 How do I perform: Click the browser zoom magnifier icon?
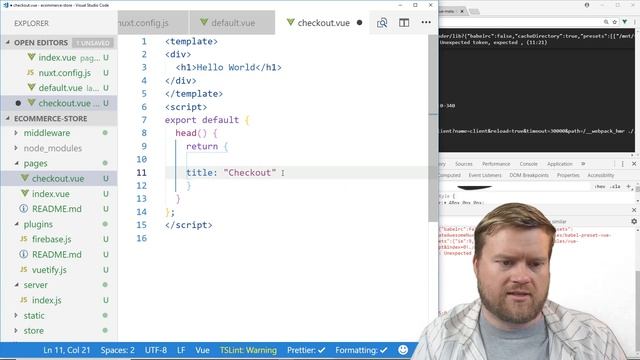pyautogui.click(x=606, y=22)
